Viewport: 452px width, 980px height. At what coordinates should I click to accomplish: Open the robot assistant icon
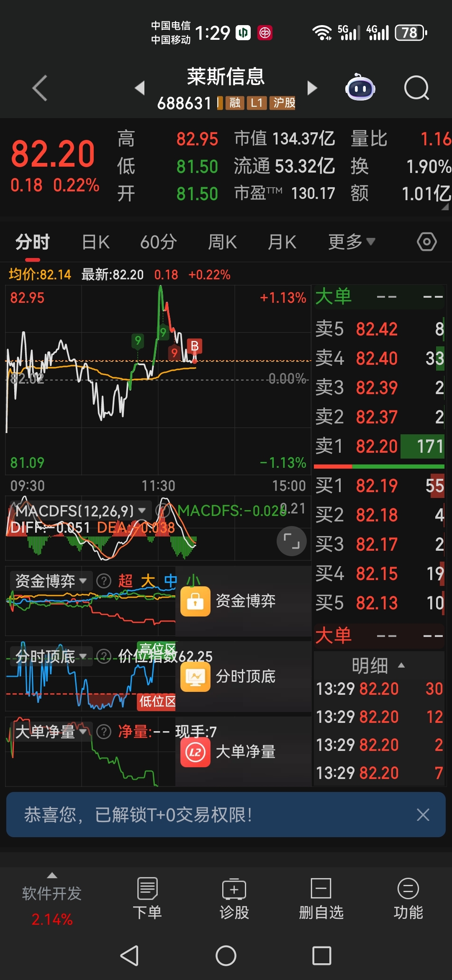click(360, 87)
